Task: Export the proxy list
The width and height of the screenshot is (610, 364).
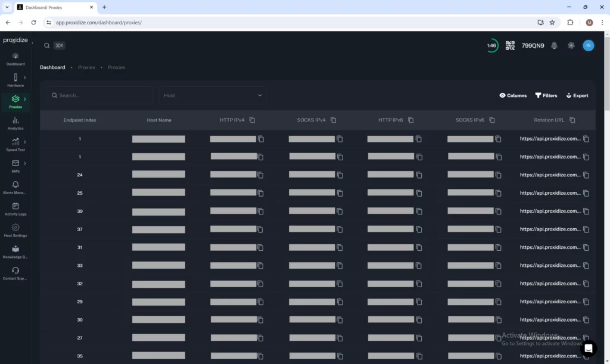Action: point(577,95)
